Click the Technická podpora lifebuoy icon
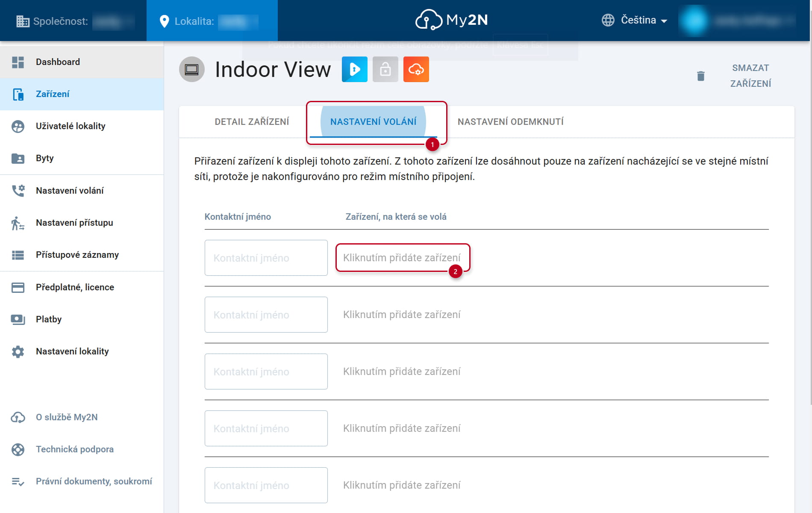Image resolution: width=812 pixels, height=513 pixels. click(x=18, y=449)
